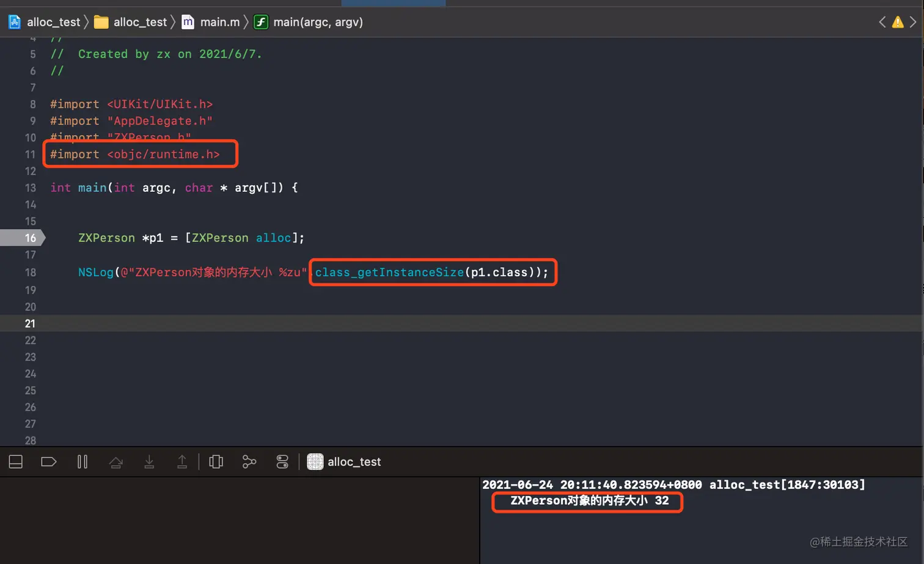Image resolution: width=924 pixels, height=564 pixels.
Task: Click the yellow warning issue icon
Action: (898, 22)
